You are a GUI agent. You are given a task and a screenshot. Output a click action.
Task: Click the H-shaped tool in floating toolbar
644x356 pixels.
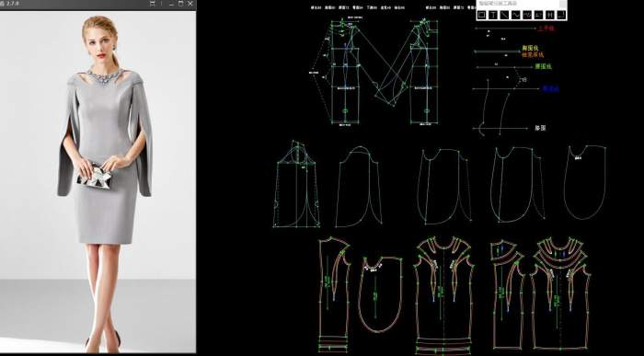[550, 16]
